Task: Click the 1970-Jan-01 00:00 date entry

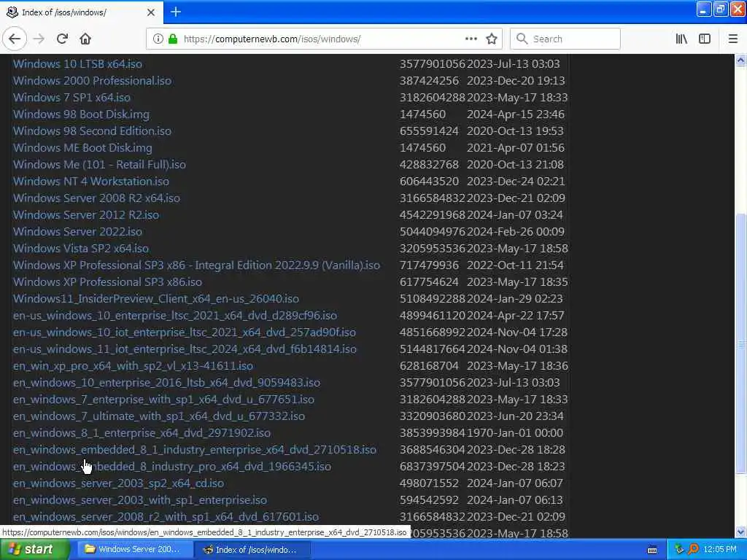Action: (x=514, y=432)
